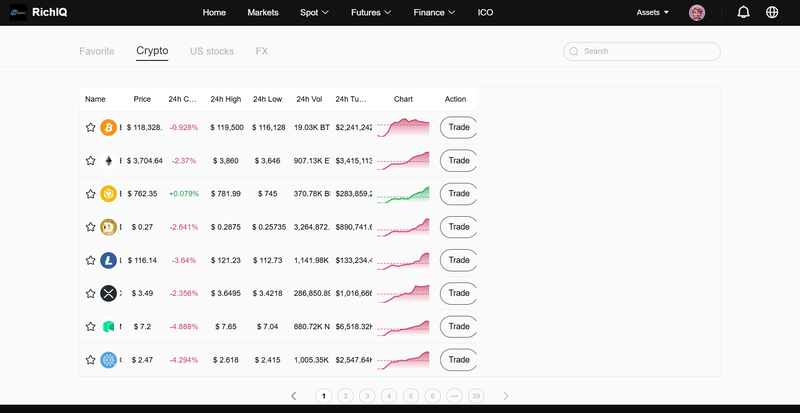This screenshot has width=800, height=413.
Task: Toggle the favorite star for the XRP row
Action: point(90,294)
